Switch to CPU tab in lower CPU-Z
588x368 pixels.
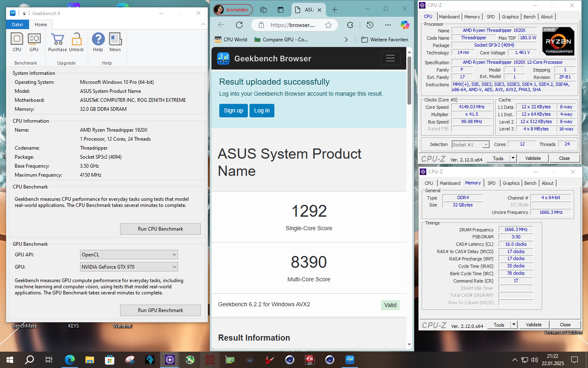pos(429,183)
